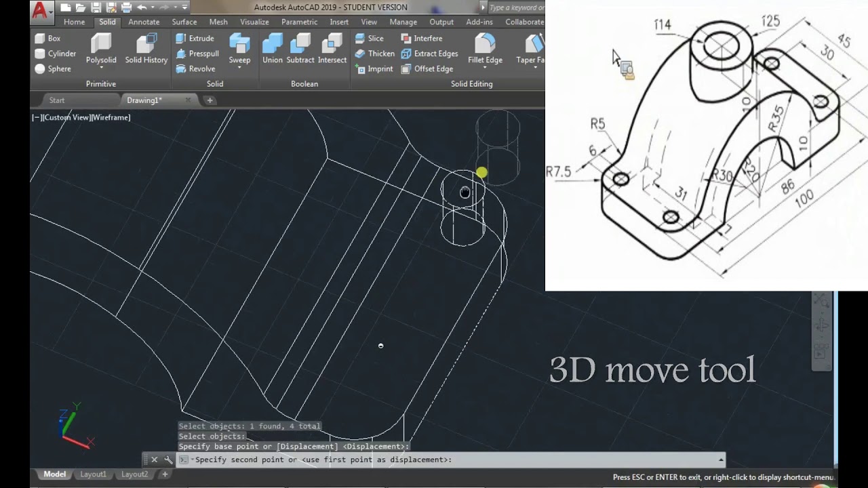Screen dimensions: 868x488
Task: Select the Extract Edges tool
Action: (x=429, y=54)
